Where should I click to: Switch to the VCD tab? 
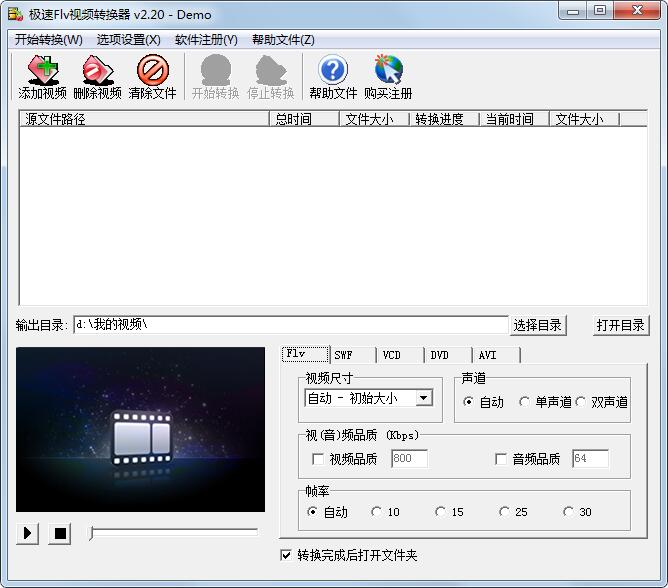(400, 355)
